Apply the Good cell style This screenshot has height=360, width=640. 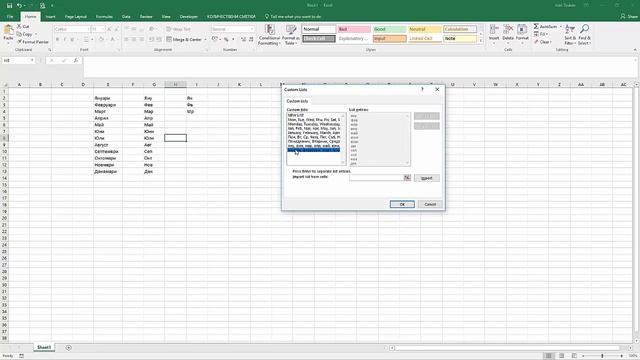[389, 29]
